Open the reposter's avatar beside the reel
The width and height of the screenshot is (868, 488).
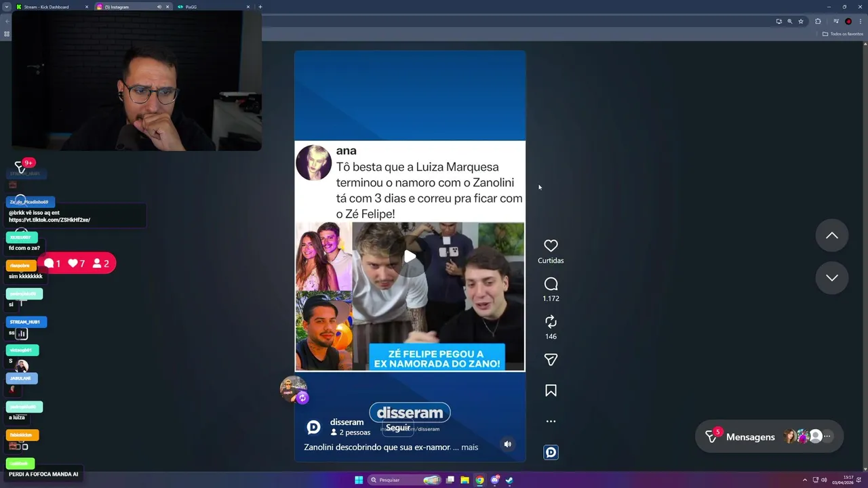point(294,389)
